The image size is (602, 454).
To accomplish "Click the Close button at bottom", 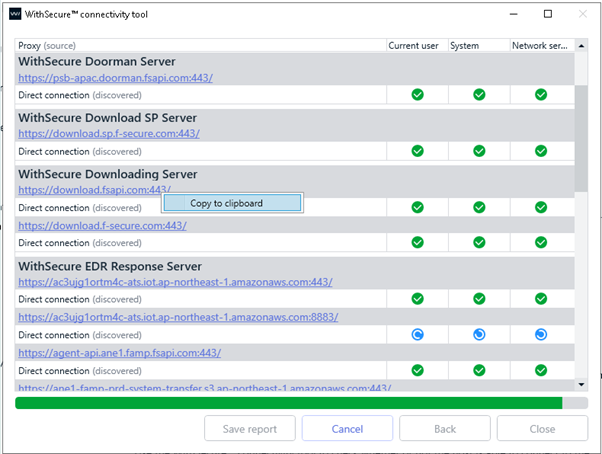I will [x=542, y=428].
